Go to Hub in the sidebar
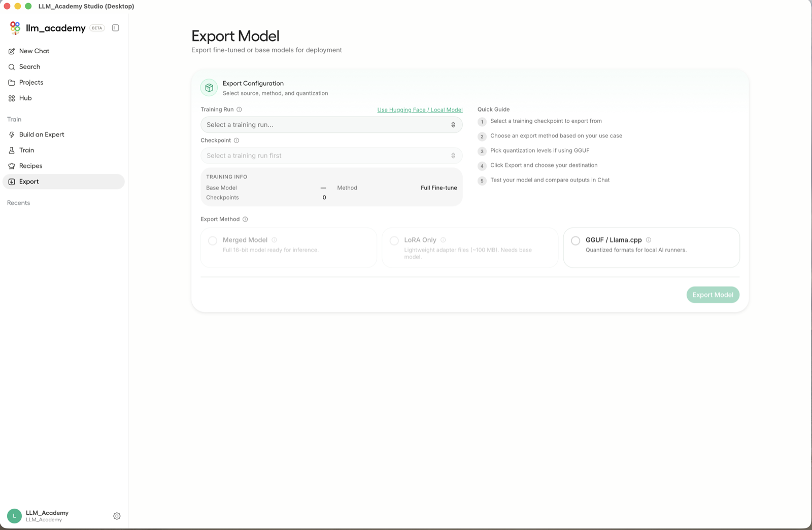The height and width of the screenshot is (530, 812). pos(63,98)
